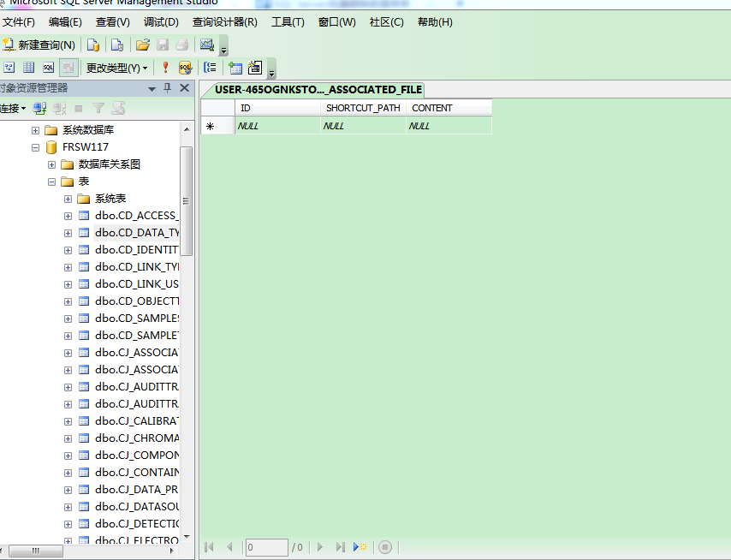Screen dimensions: 731x560
Task: Expand the 系统表 folder node
Action: point(68,200)
